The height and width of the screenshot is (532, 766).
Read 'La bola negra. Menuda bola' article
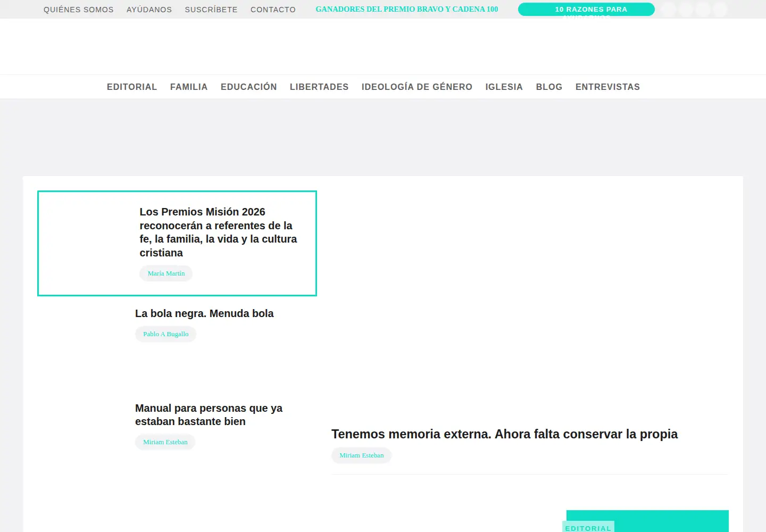(204, 313)
